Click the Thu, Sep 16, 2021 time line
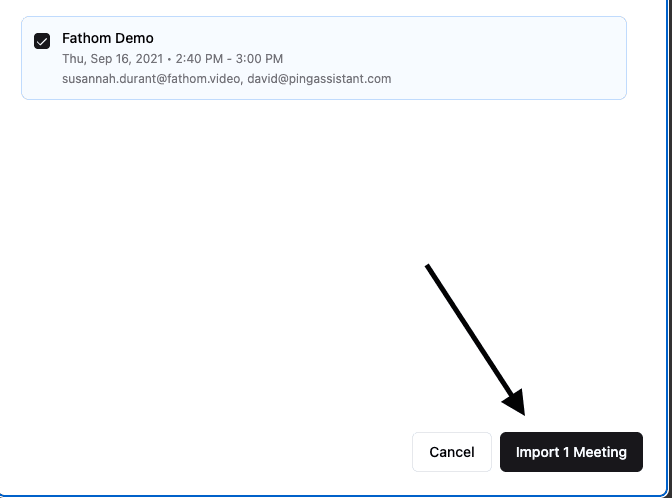 coord(172,59)
